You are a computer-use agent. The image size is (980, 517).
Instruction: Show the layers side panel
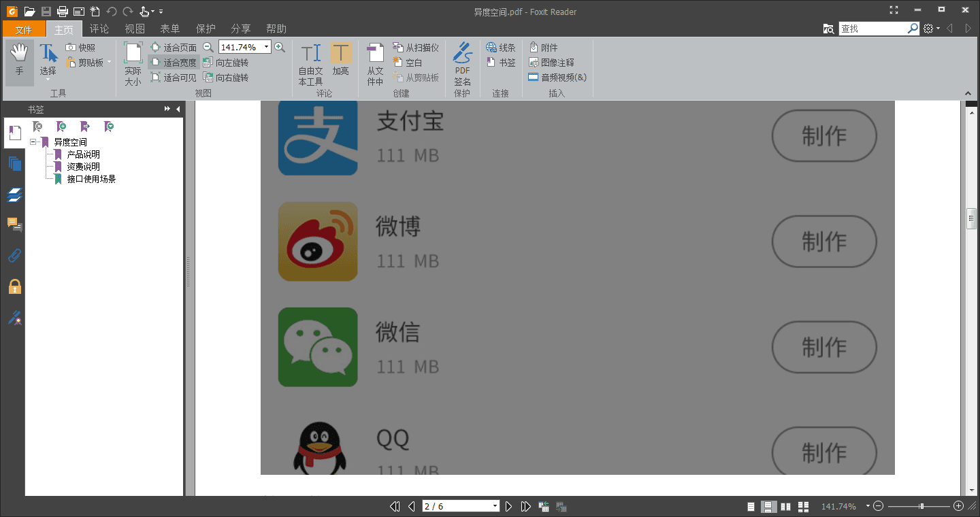15,195
